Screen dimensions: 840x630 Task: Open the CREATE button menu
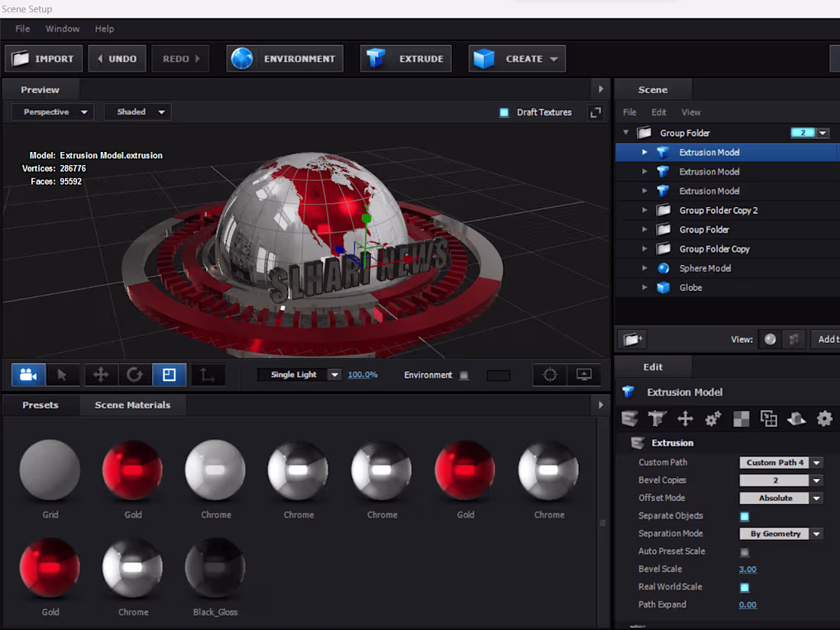517,58
